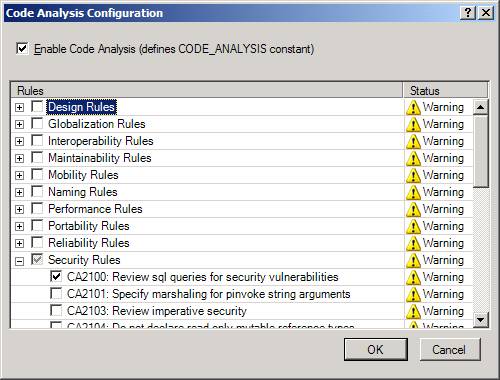Uncheck the CA2100 sql queries rule
Viewport: 500px width, 380px height.
coord(56,276)
